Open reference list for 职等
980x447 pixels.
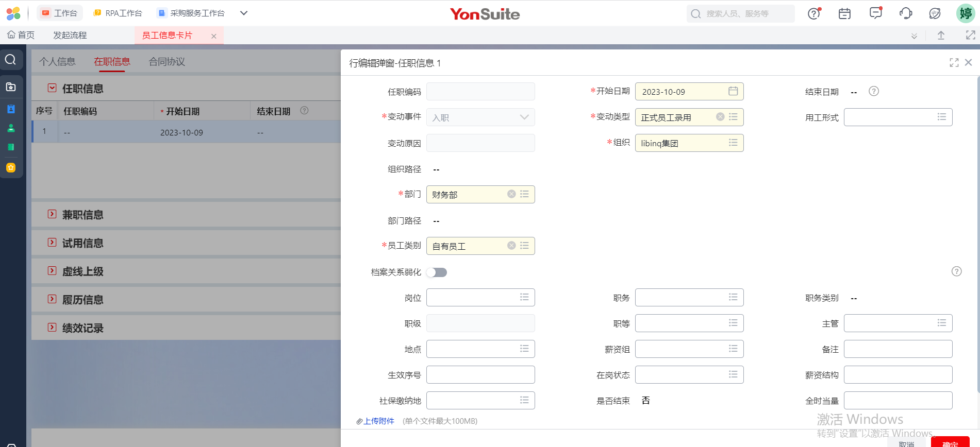(x=733, y=323)
